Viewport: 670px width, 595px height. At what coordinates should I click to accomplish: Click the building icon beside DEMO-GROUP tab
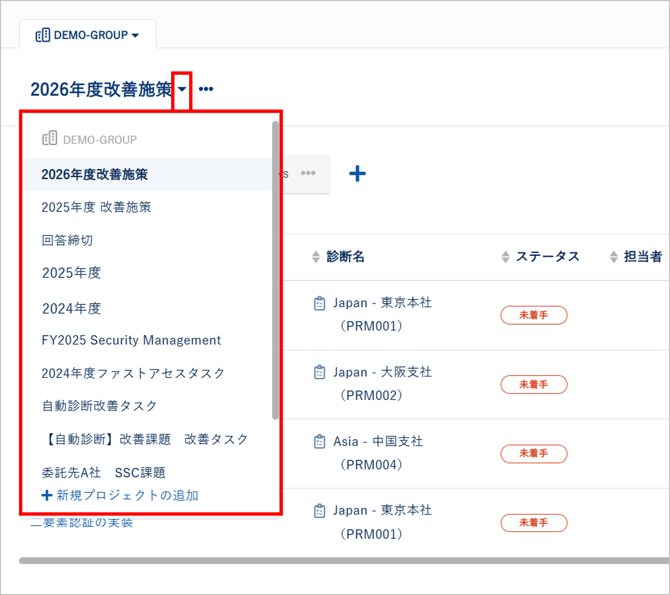tap(43, 35)
